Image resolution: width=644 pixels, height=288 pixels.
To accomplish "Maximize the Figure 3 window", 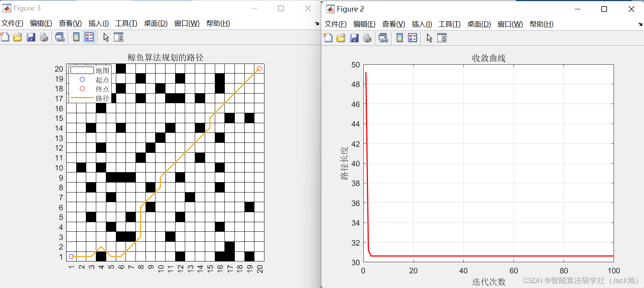I will [x=281, y=8].
